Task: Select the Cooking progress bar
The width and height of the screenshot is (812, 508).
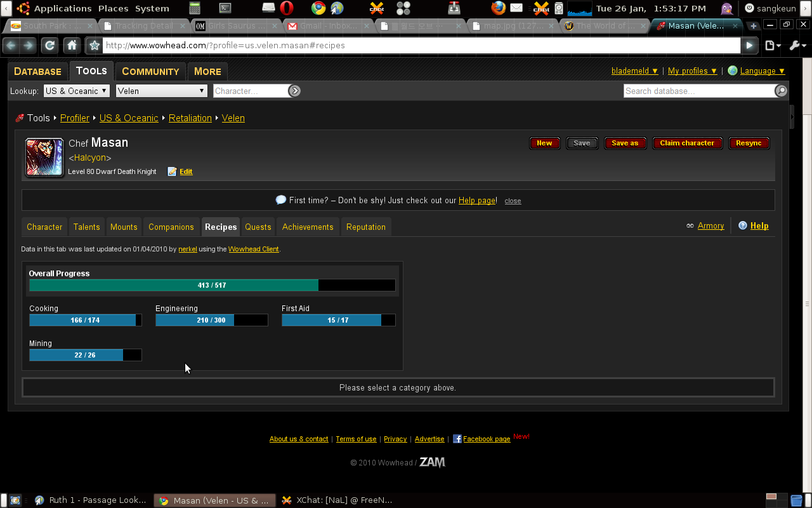Action: [x=85, y=320]
